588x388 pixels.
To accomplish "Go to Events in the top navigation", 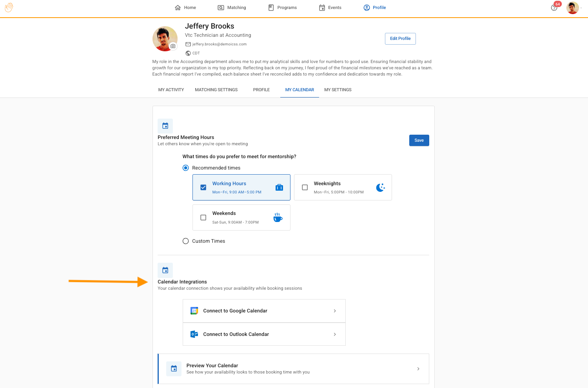I will click(x=330, y=8).
